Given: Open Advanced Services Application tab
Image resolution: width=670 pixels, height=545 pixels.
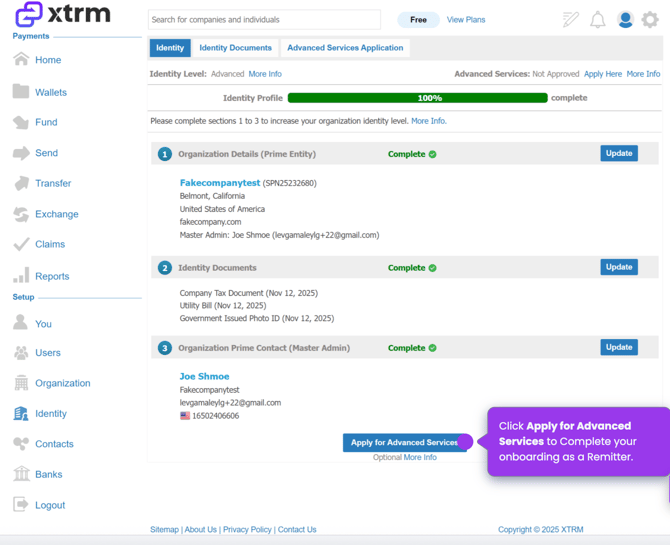Looking at the screenshot, I should click(345, 48).
